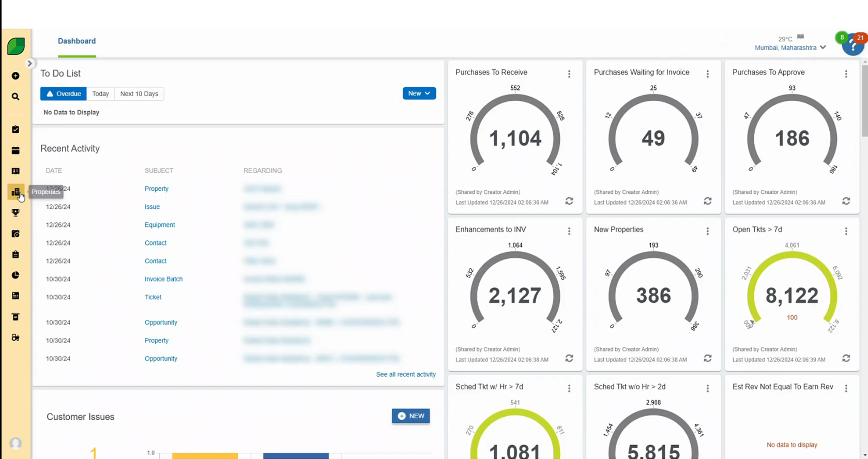Viewport: 868px width, 459px height.
Task: Click the page vertical scrollbar
Action: coord(864,101)
